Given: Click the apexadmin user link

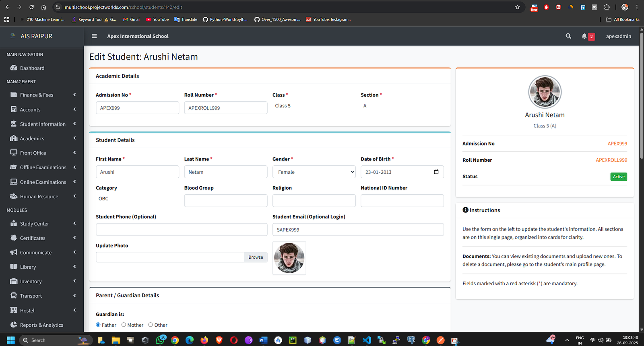Looking at the screenshot, I should (618, 36).
